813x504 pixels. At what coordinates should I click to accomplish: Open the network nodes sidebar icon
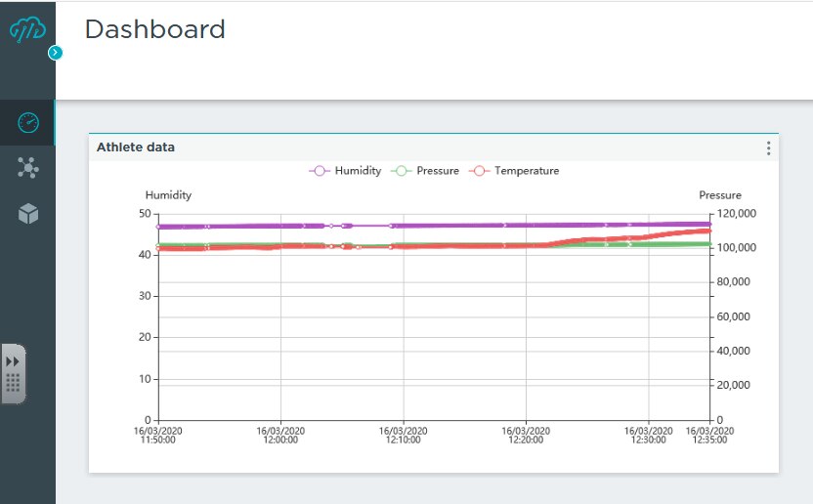(27, 168)
